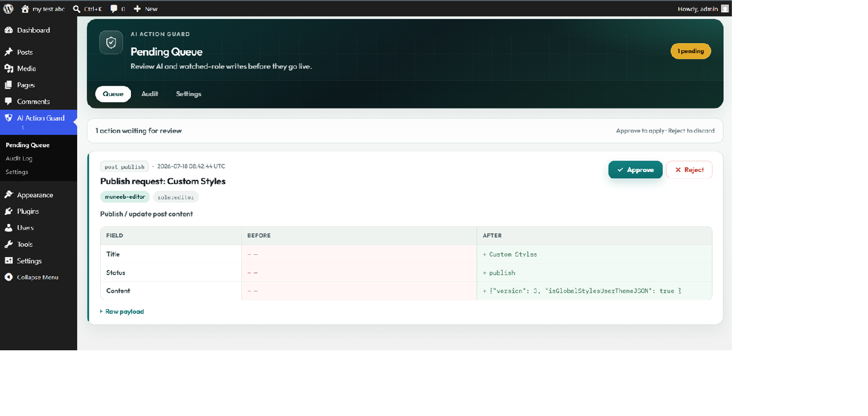Open the WordPress logo menu
The height and width of the screenshot is (416, 868).
(x=9, y=9)
